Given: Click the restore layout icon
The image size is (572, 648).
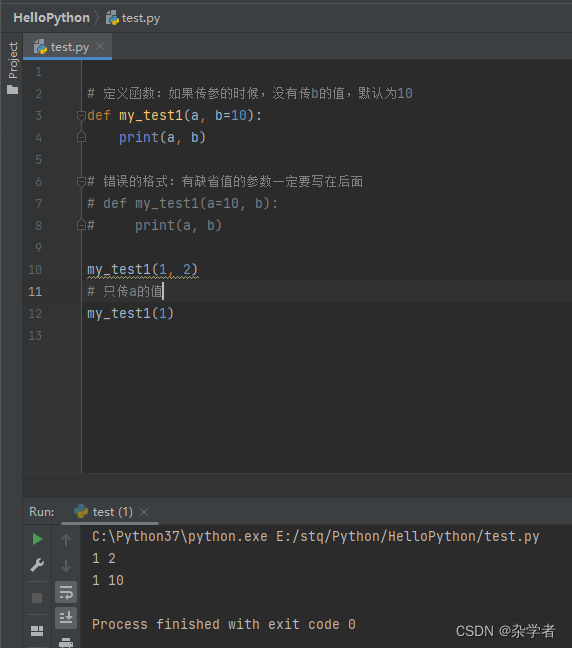Looking at the screenshot, I should click(37, 631).
